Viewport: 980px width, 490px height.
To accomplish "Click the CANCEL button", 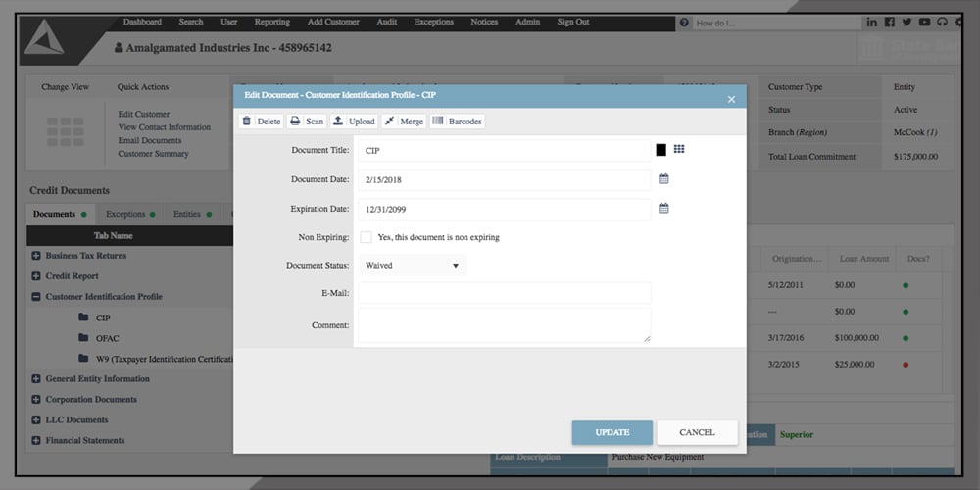I will pyautogui.click(x=697, y=432).
